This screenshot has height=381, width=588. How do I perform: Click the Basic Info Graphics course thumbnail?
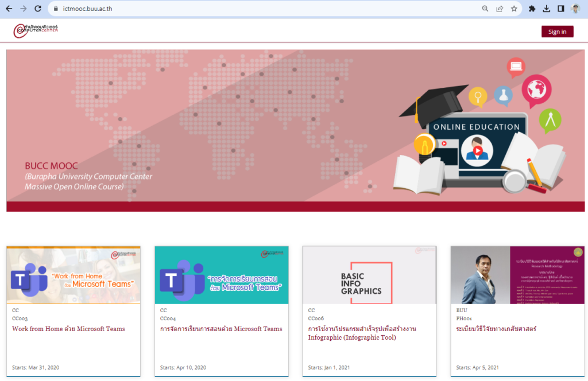click(369, 275)
